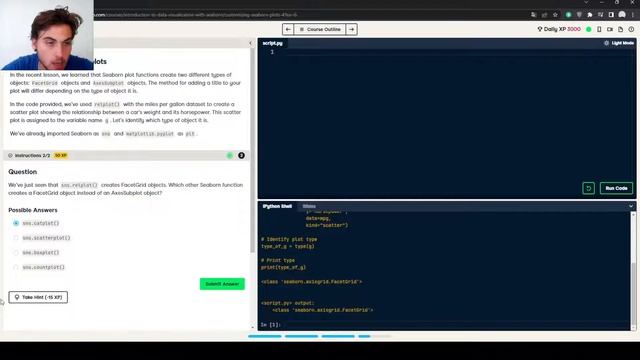The width and height of the screenshot is (640, 360).
Task: Click the first exercise progress segment
Action: coord(264,336)
